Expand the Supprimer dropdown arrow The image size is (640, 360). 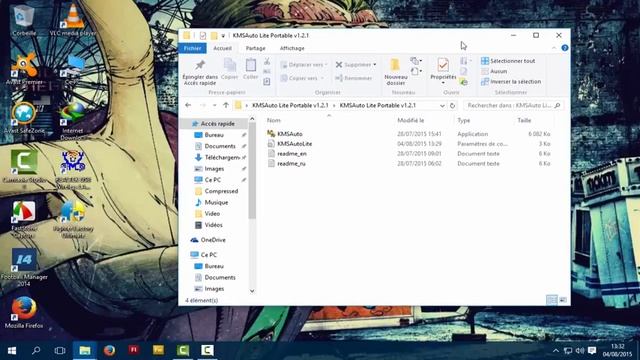[x=374, y=64]
